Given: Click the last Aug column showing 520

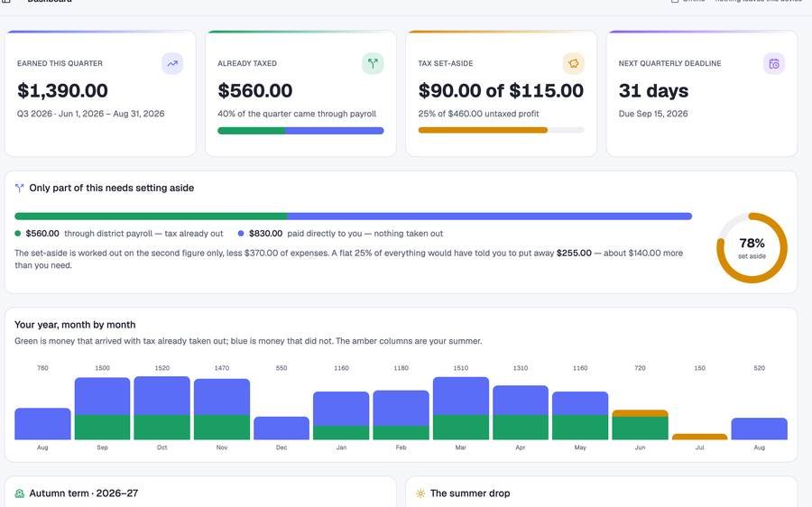Looking at the screenshot, I should coord(759,429).
